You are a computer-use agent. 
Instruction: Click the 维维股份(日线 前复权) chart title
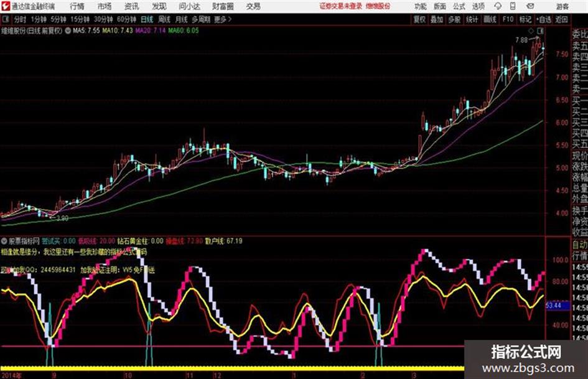pos(32,30)
